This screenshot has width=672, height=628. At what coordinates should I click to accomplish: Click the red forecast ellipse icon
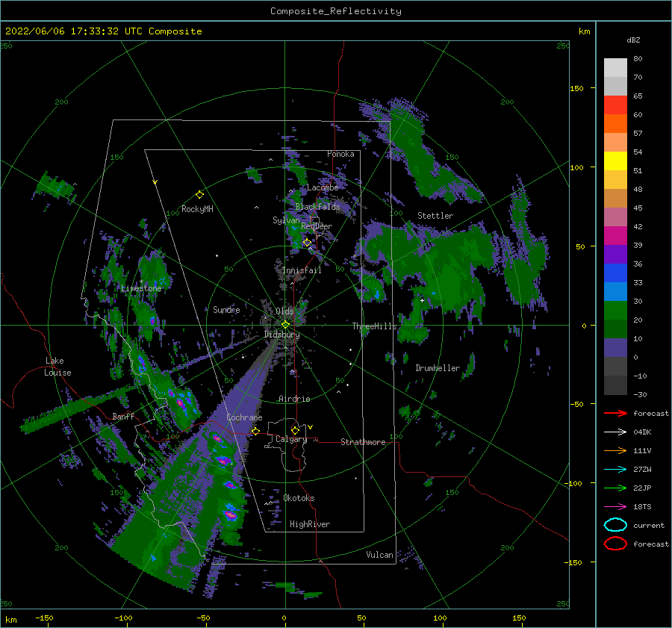point(615,544)
